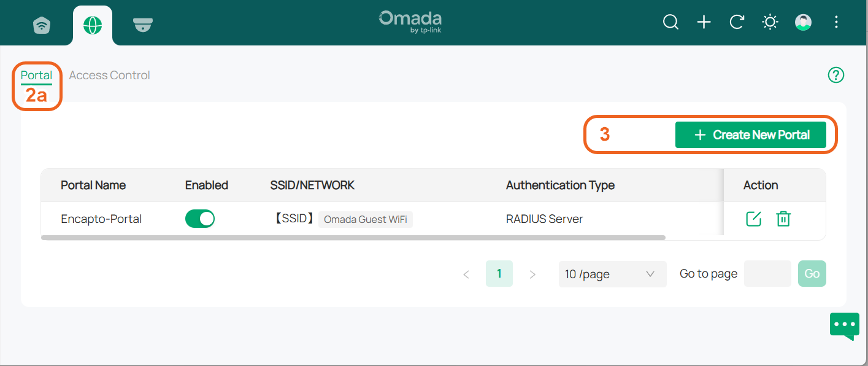Image resolution: width=868 pixels, height=366 pixels.
Task: Toggle the sun theme icon
Action: tap(770, 23)
